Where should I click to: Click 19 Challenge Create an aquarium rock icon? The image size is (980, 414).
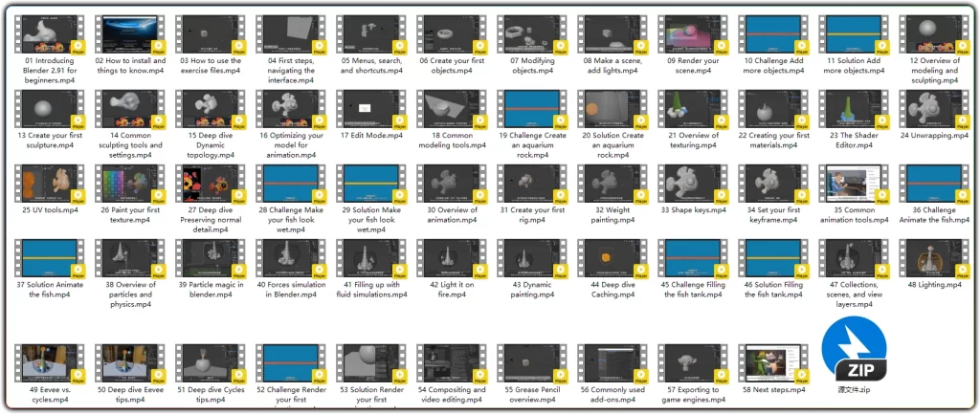(x=532, y=109)
